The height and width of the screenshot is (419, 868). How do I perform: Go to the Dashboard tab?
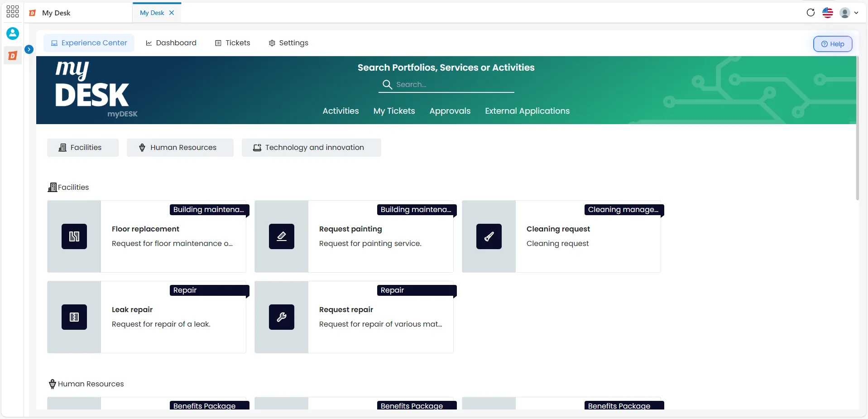171,43
